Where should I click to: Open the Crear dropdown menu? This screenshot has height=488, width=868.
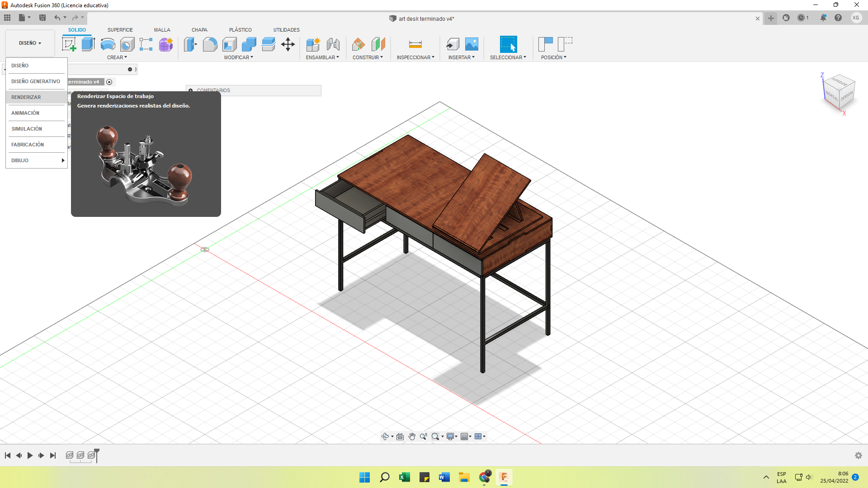click(117, 57)
